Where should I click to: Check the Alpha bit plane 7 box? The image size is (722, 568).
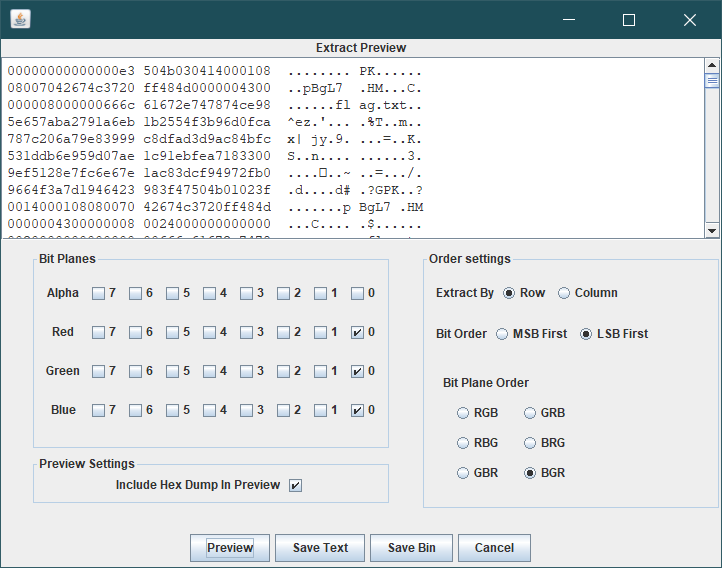point(98,293)
